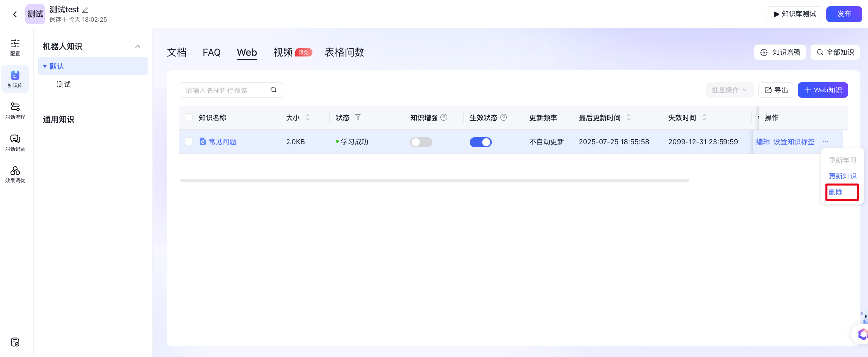Open the 配置 settings sidebar icon

[x=15, y=47]
